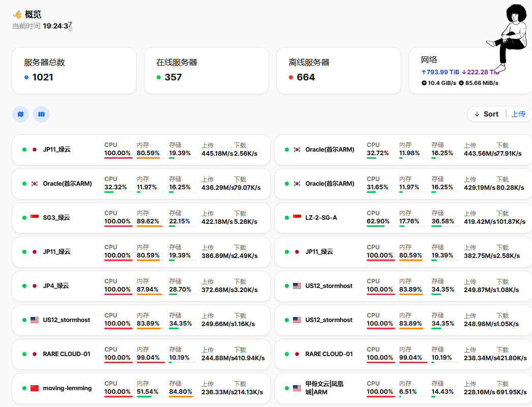Click CPU value 62.90%
This screenshot has height=407, width=532.
click(x=378, y=221)
